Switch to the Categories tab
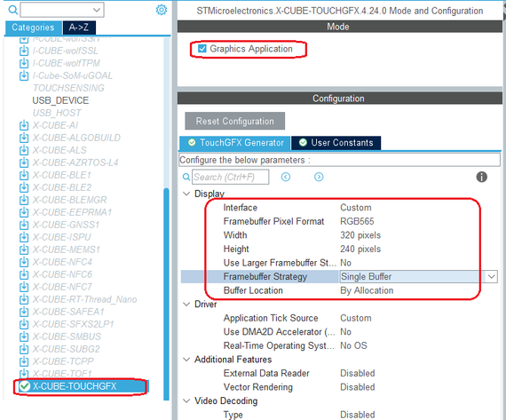Viewport: 506px width, 420px height. [33, 28]
